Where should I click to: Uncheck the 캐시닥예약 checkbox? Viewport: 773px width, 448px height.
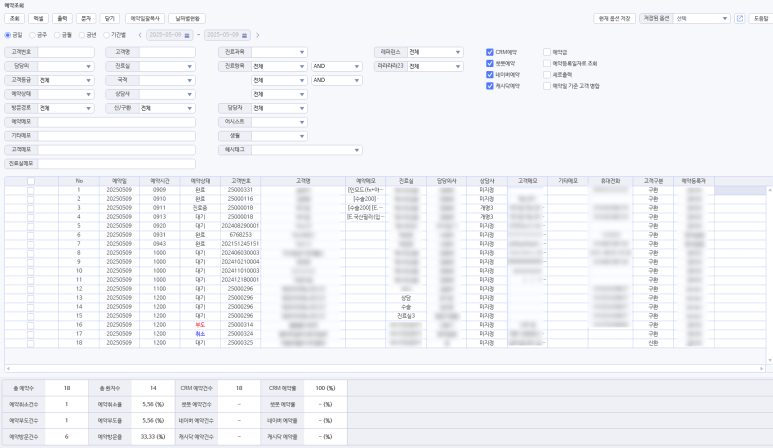tap(490, 86)
